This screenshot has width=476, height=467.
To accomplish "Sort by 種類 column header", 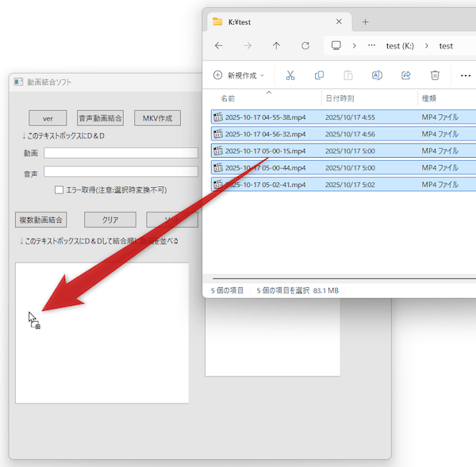I will click(429, 98).
